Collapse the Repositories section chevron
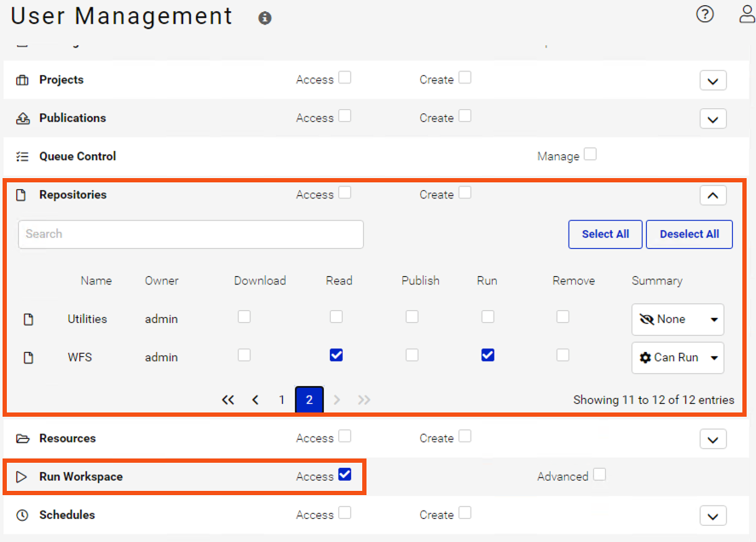 (x=713, y=195)
